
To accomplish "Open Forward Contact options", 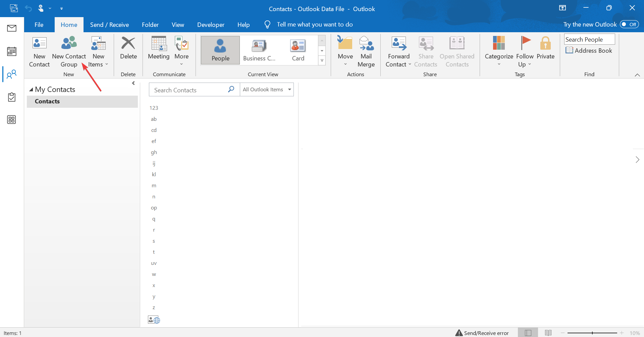I will point(398,52).
